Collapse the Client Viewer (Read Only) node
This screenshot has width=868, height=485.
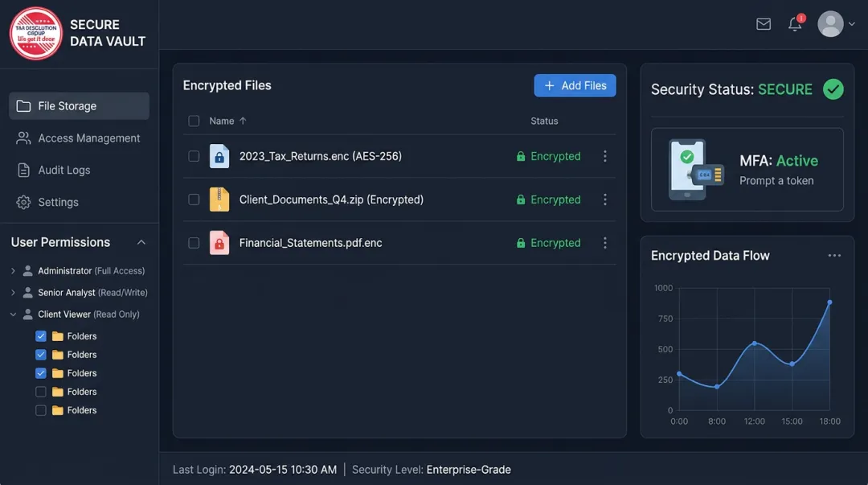(x=14, y=314)
